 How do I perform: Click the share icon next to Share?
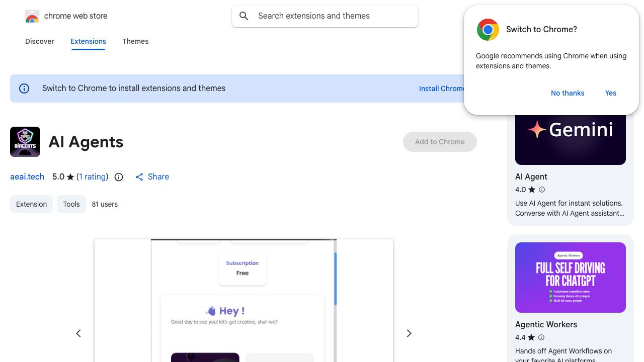(x=139, y=177)
